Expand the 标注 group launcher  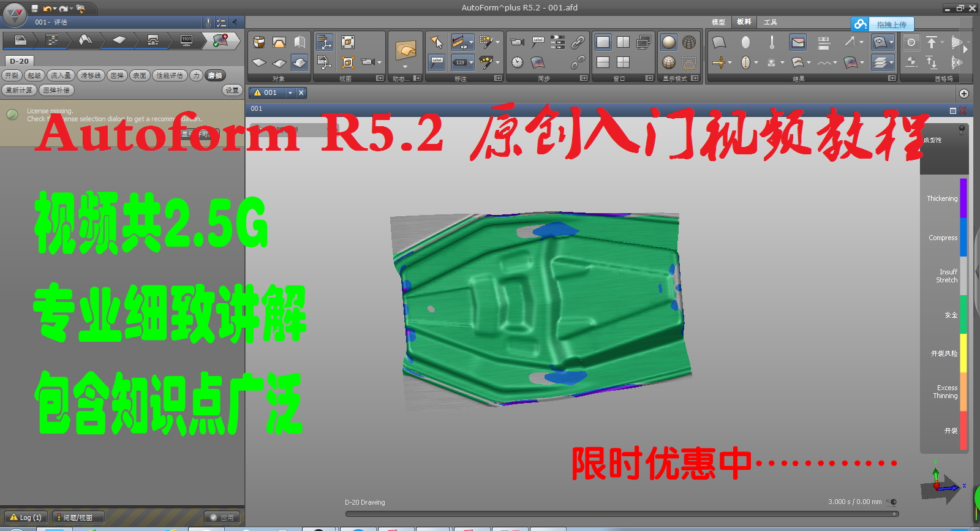pos(498,78)
